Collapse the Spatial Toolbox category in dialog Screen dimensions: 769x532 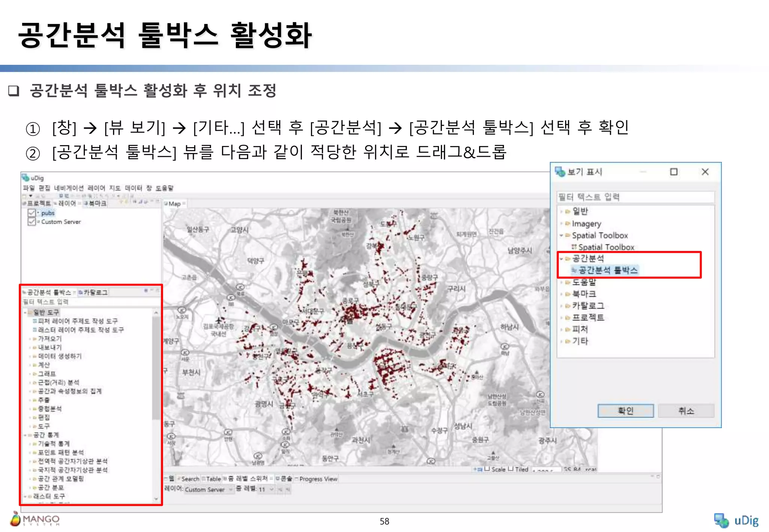tap(561, 236)
